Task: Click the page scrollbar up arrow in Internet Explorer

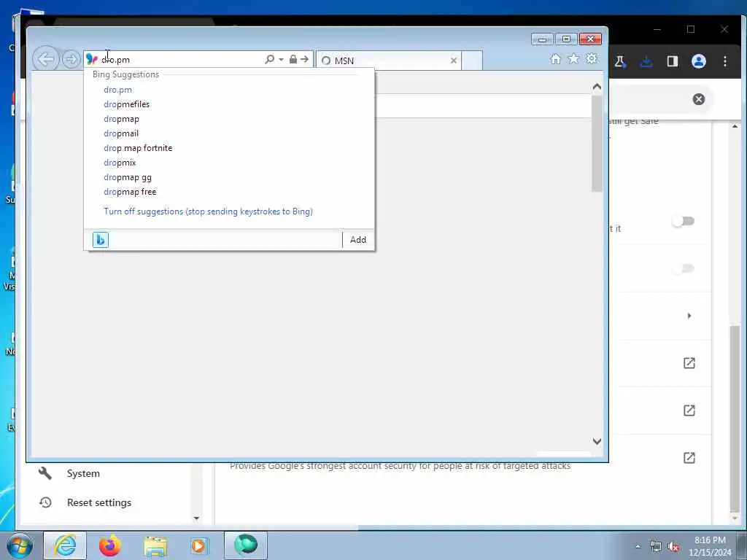Action: [597, 87]
